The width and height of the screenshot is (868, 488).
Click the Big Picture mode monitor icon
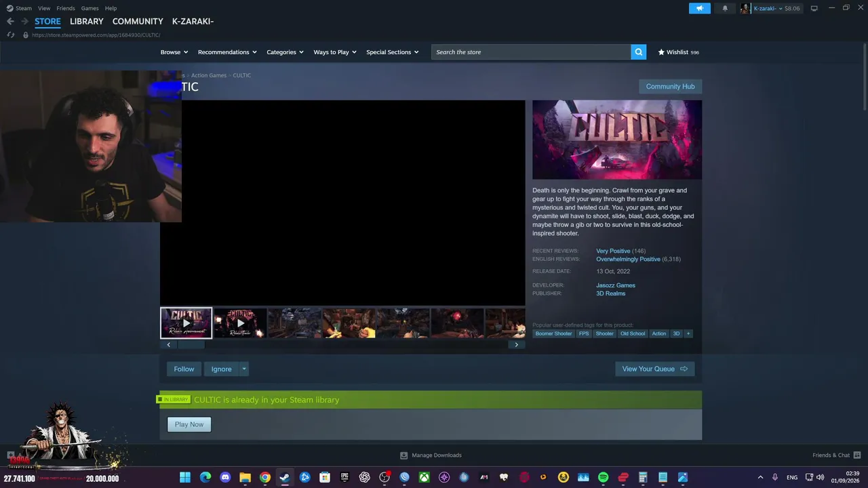point(814,8)
